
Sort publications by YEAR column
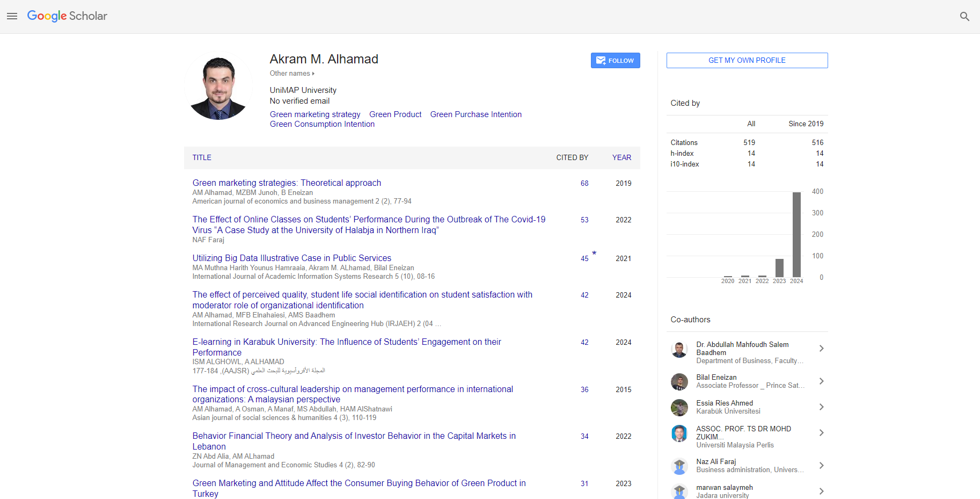[621, 157]
